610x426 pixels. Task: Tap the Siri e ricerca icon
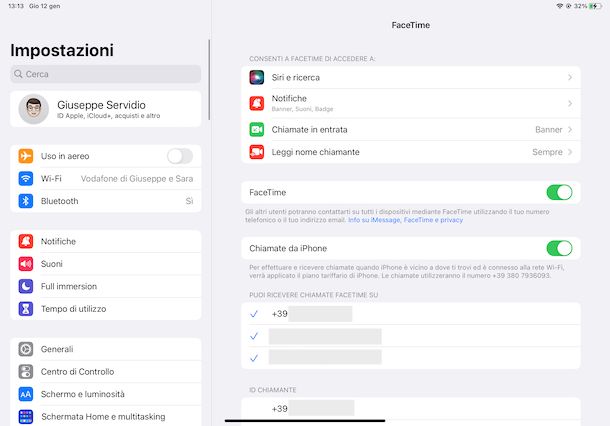[x=257, y=77]
